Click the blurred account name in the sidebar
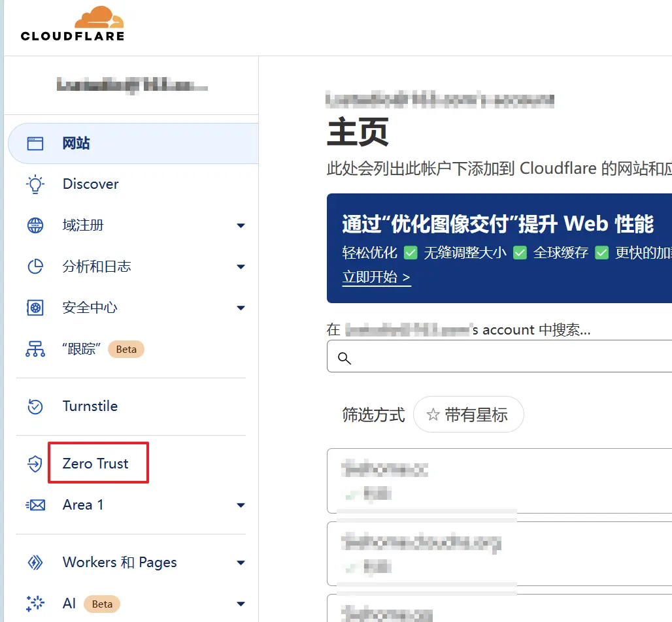 (132, 85)
